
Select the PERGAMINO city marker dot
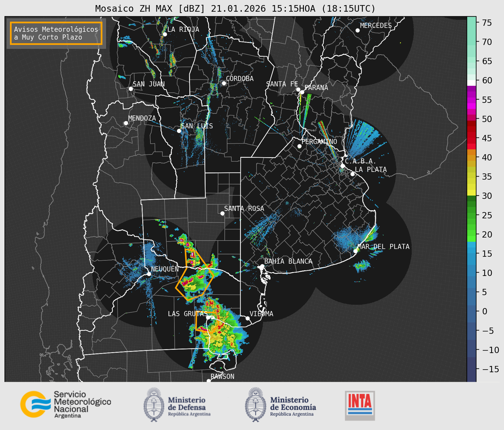pyautogui.click(x=299, y=146)
